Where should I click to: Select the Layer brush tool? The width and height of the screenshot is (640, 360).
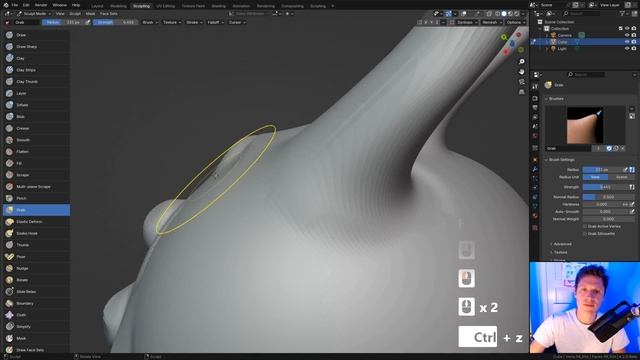tap(36, 93)
